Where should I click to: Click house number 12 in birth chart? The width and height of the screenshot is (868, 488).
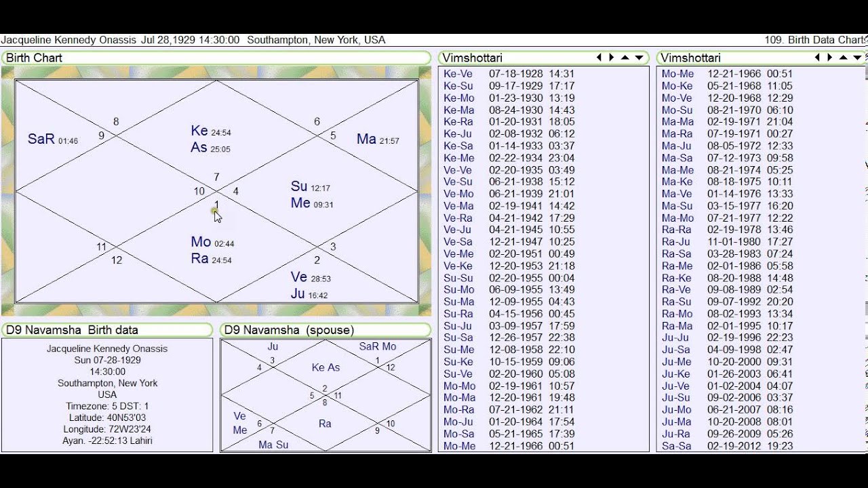117,260
